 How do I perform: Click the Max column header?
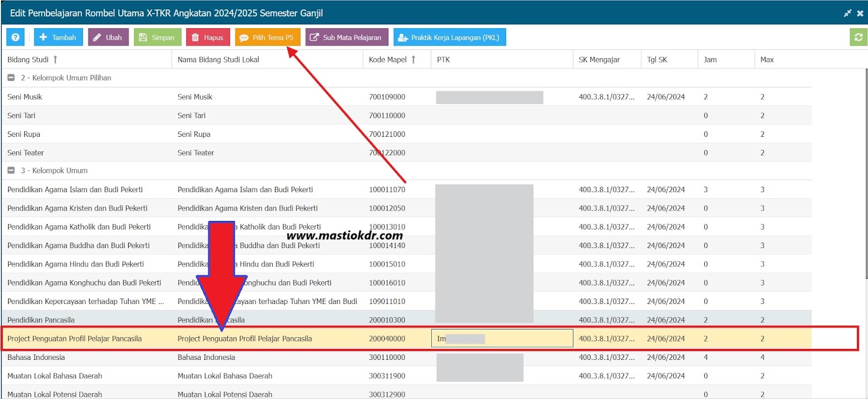tap(783, 60)
